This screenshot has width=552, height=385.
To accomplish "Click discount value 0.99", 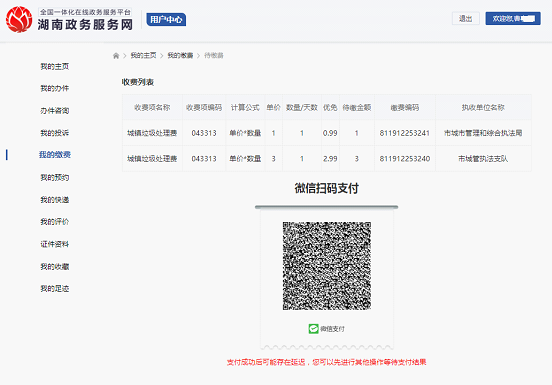I will pos(330,133).
